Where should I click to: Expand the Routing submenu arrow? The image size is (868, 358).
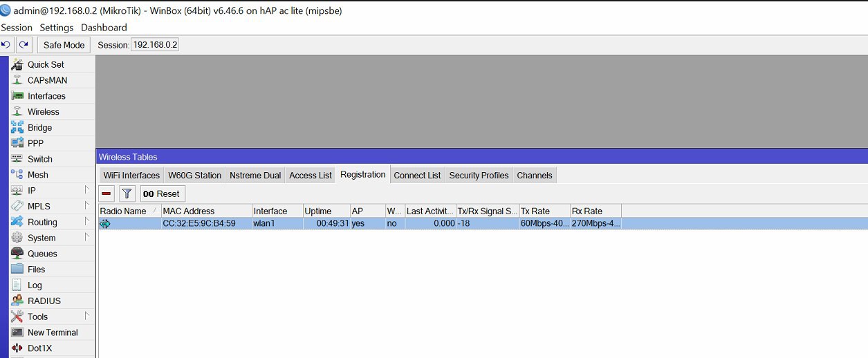click(x=87, y=222)
